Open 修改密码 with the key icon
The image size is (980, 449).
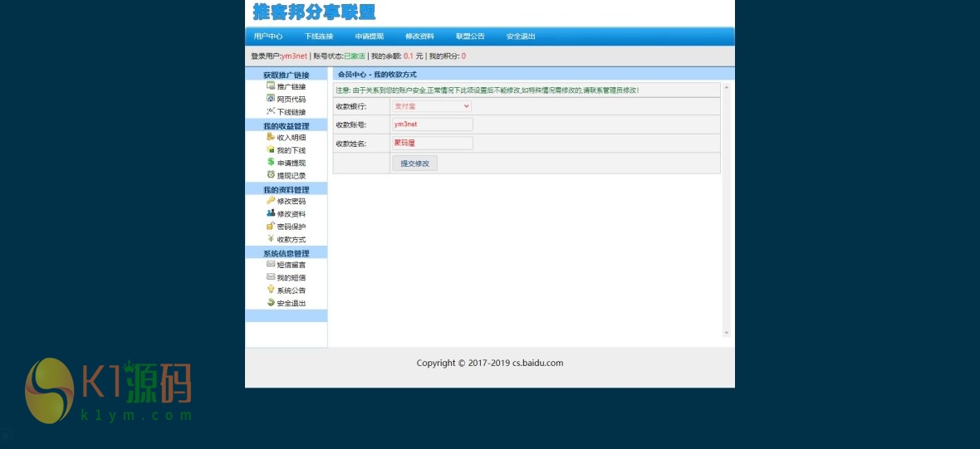pyautogui.click(x=291, y=202)
